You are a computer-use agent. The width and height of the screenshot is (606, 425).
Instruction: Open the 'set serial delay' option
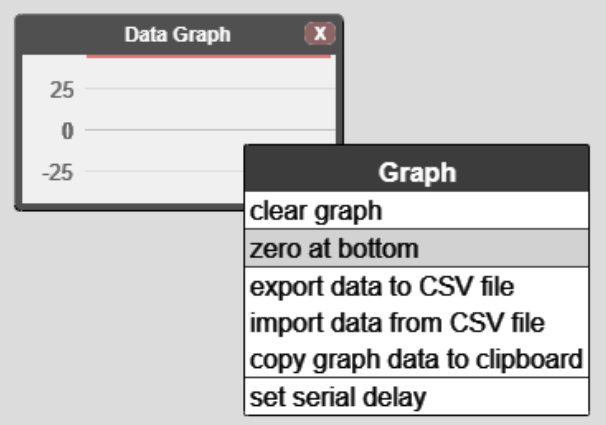tap(338, 396)
